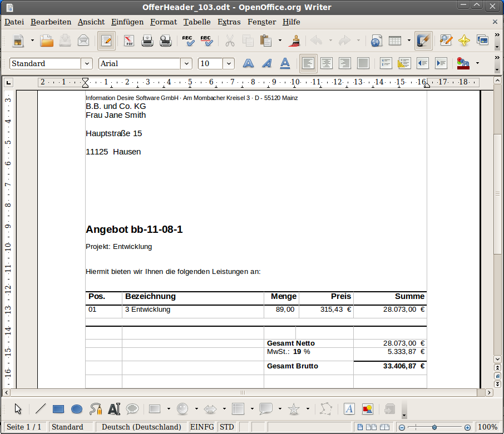504x434 pixels.
Task: Open the paragraph style dropdown
Action: tap(87, 63)
